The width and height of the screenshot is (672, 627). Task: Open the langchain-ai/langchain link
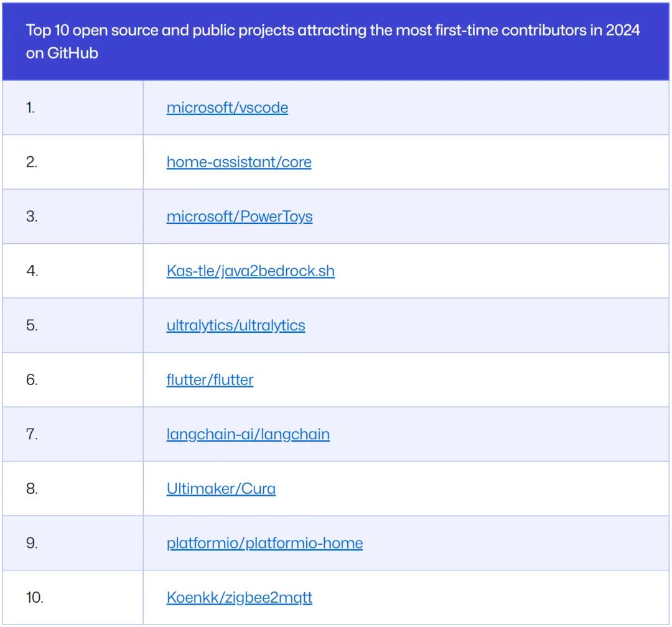tap(248, 434)
